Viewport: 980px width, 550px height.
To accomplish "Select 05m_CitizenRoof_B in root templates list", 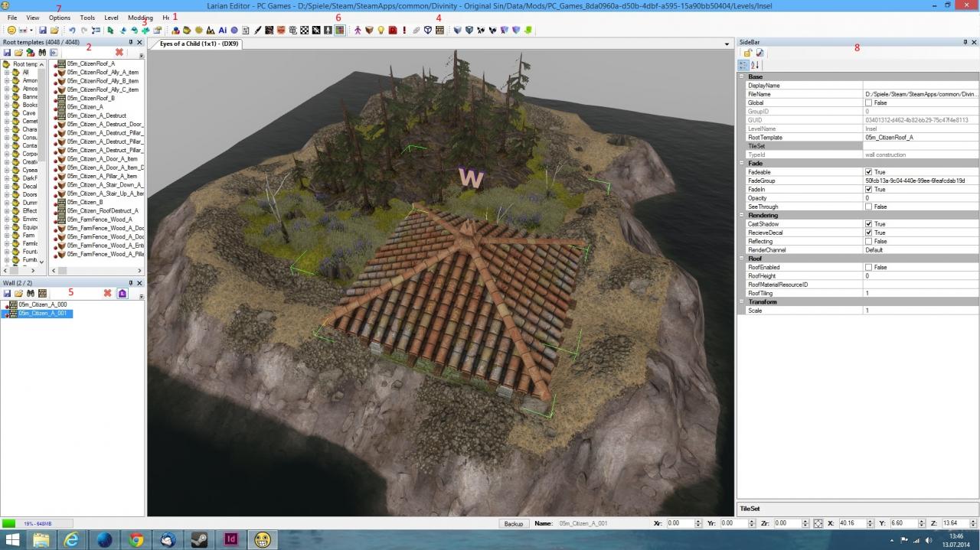I will pos(90,98).
